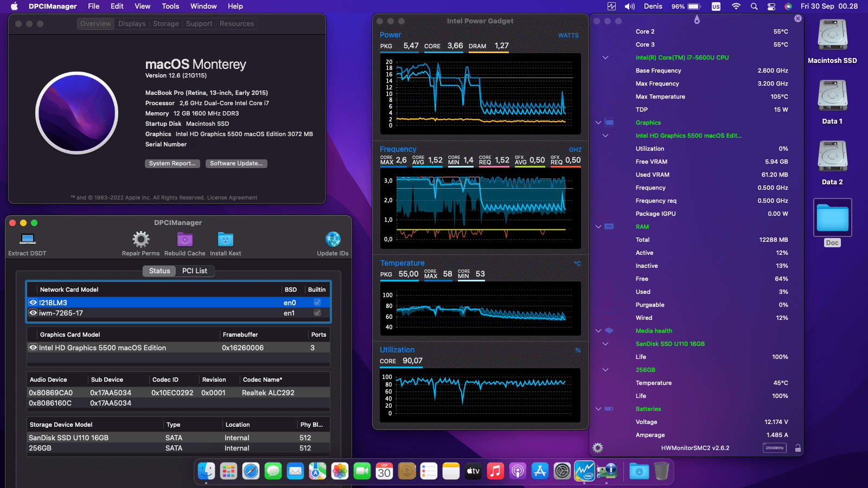
Task: Click the Install Kext icon
Action: coord(225,239)
